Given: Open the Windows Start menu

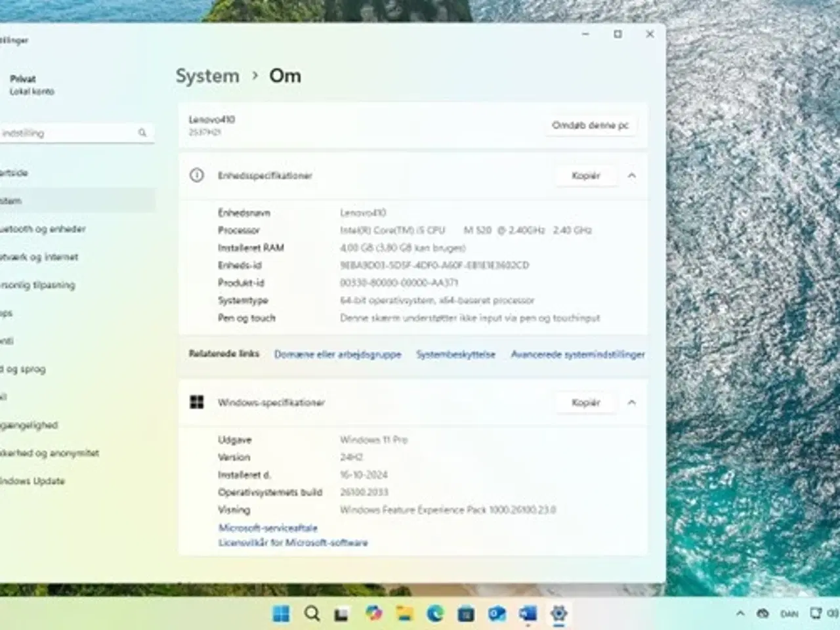Looking at the screenshot, I should (x=281, y=614).
